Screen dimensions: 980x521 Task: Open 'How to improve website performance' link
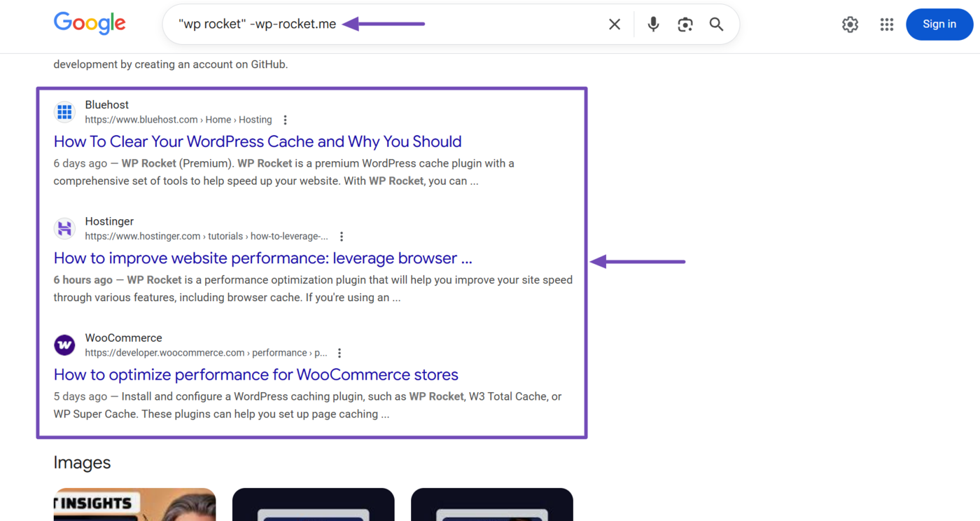pos(262,258)
